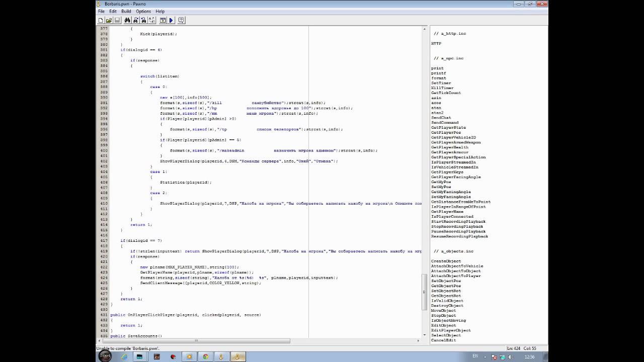
Task: Open the Help menu
Action: click(160, 11)
